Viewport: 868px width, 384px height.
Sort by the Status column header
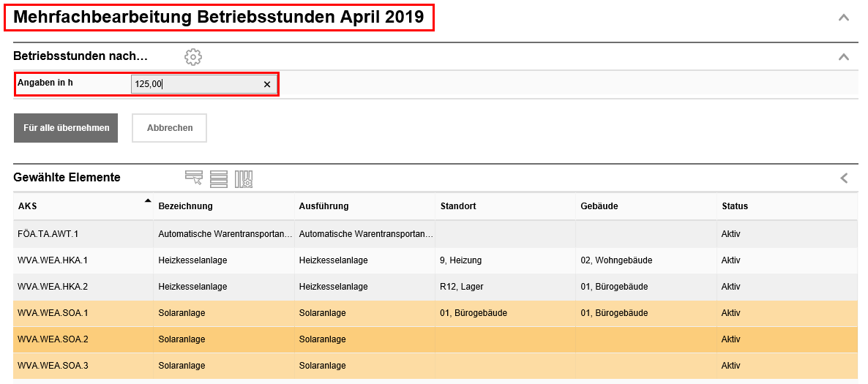pos(735,206)
